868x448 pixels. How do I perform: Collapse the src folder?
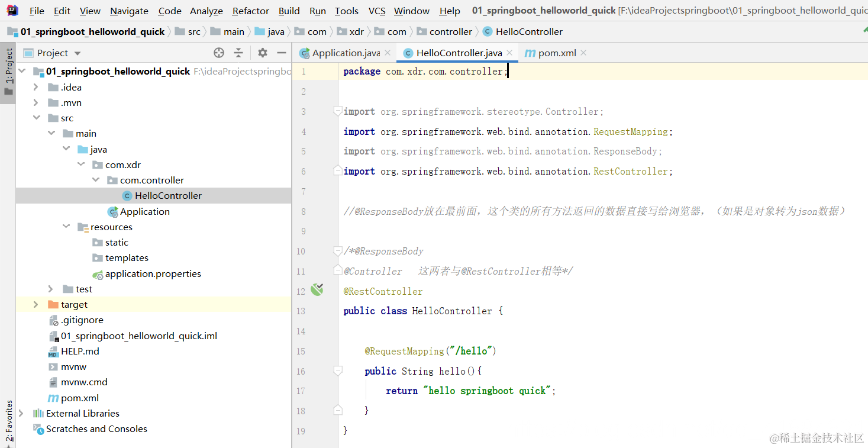(x=36, y=118)
